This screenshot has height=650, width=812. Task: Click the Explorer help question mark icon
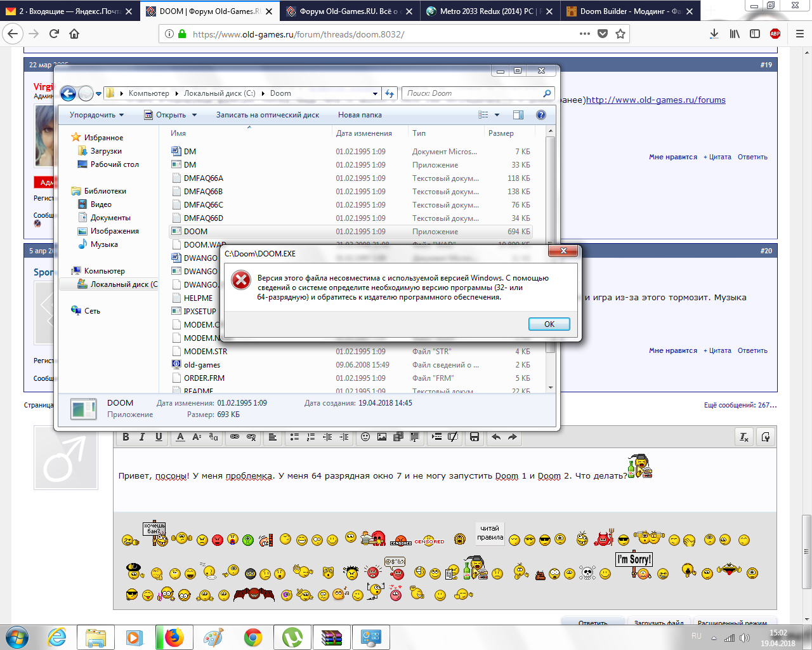[x=540, y=115]
